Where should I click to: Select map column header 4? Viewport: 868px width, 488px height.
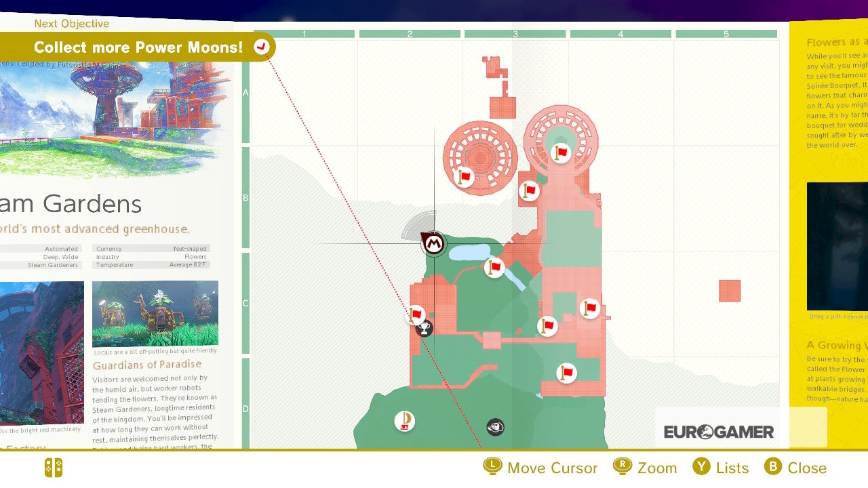(620, 34)
